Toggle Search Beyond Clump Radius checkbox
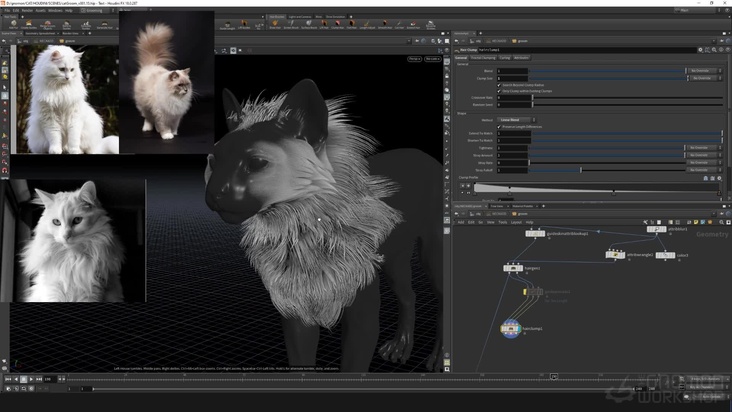Screen dimensions: 732x412 [499, 85]
